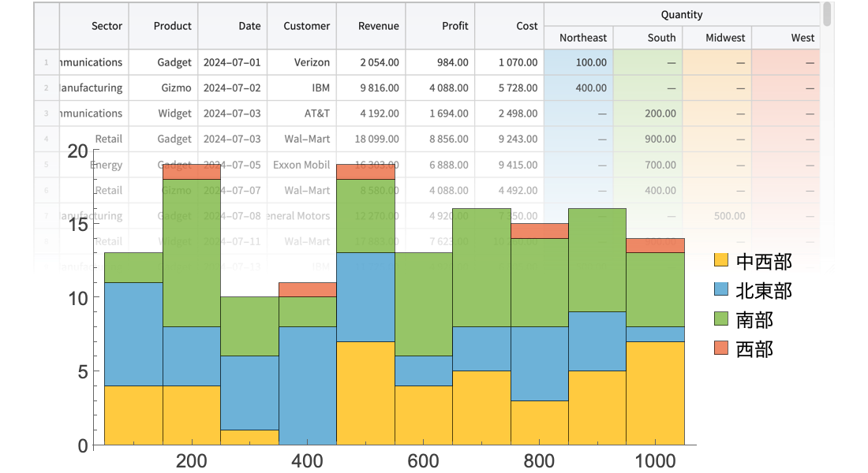Click the green legend swatch
868x473 pixels.
(720, 318)
